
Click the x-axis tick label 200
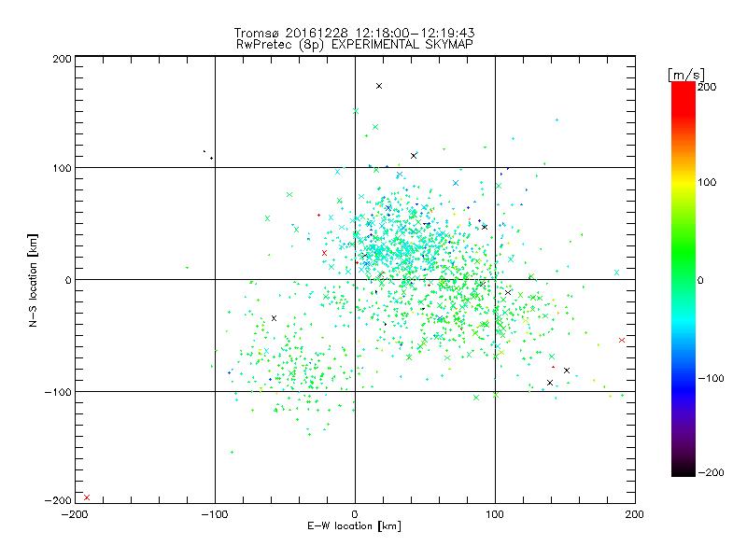(x=635, y=514)
